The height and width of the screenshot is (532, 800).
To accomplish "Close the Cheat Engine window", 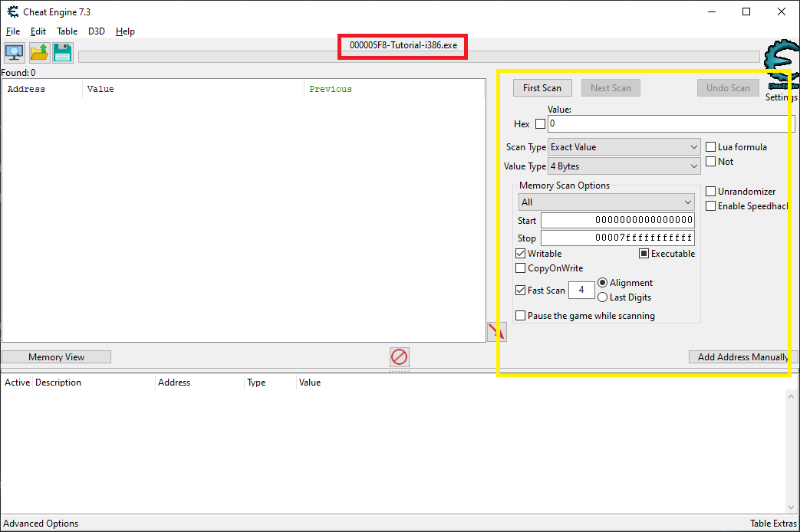I will pyautogui.click(x=781, y=11).
